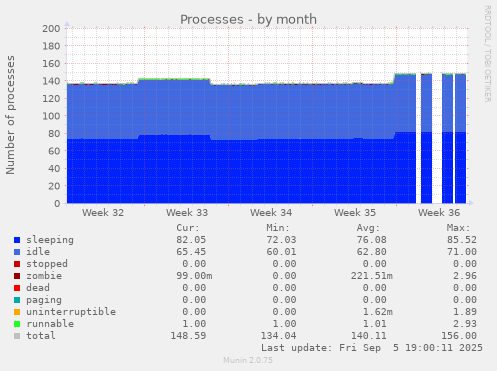Click the paging legend color swatch
The image size is (497, 371).
pos(17,300)
